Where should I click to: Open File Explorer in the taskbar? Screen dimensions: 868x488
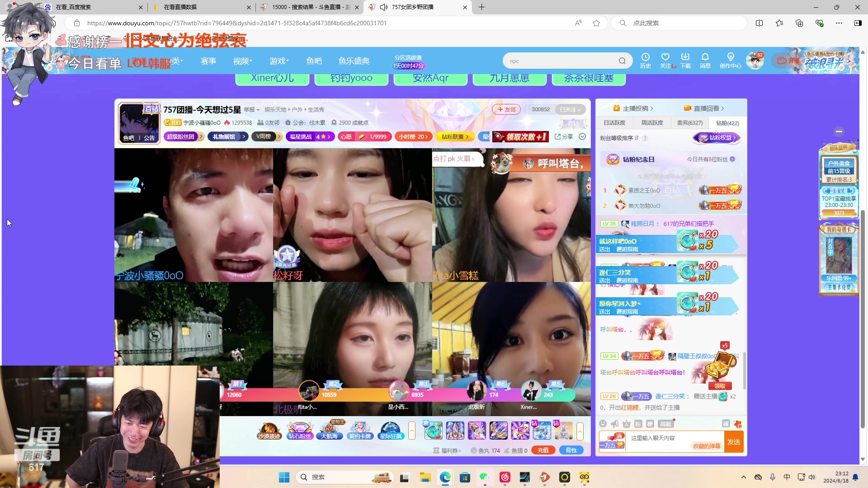(x=425, y=477)
